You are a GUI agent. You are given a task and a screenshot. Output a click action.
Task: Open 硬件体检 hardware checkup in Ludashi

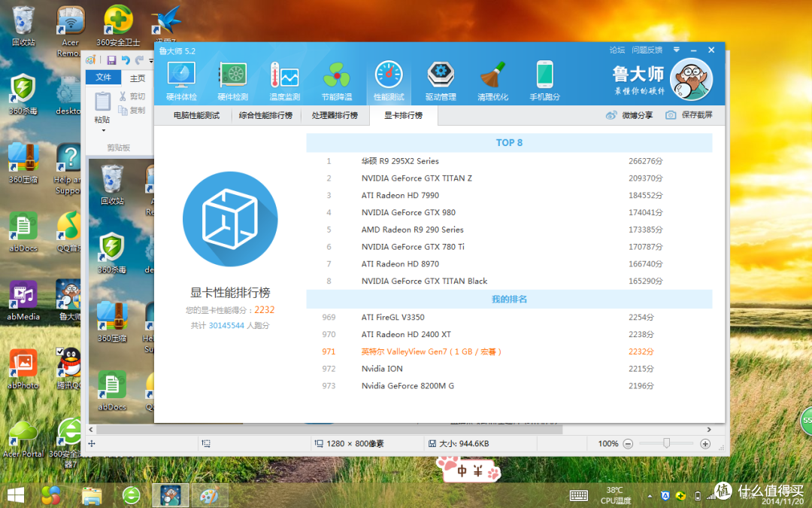[181, 81]
